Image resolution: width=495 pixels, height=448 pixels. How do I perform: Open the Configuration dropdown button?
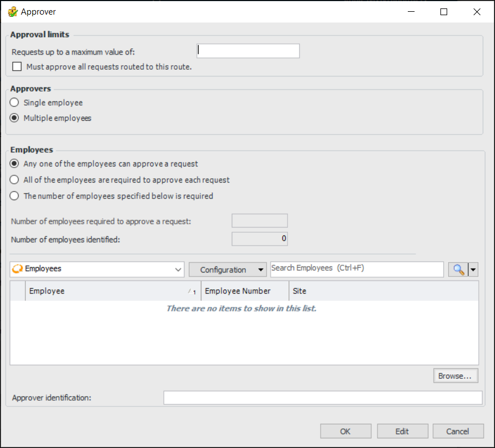pyautogui.click(x=228, y=270)
